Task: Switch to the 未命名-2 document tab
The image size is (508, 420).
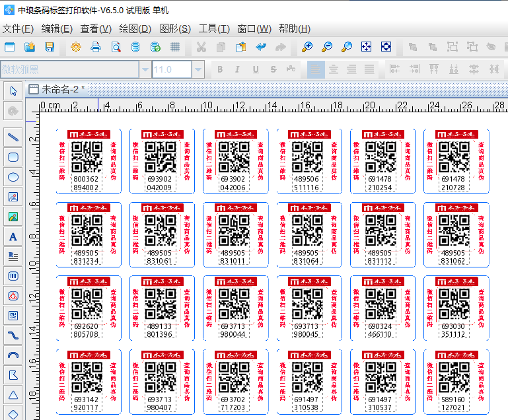Action: point(62,89)
